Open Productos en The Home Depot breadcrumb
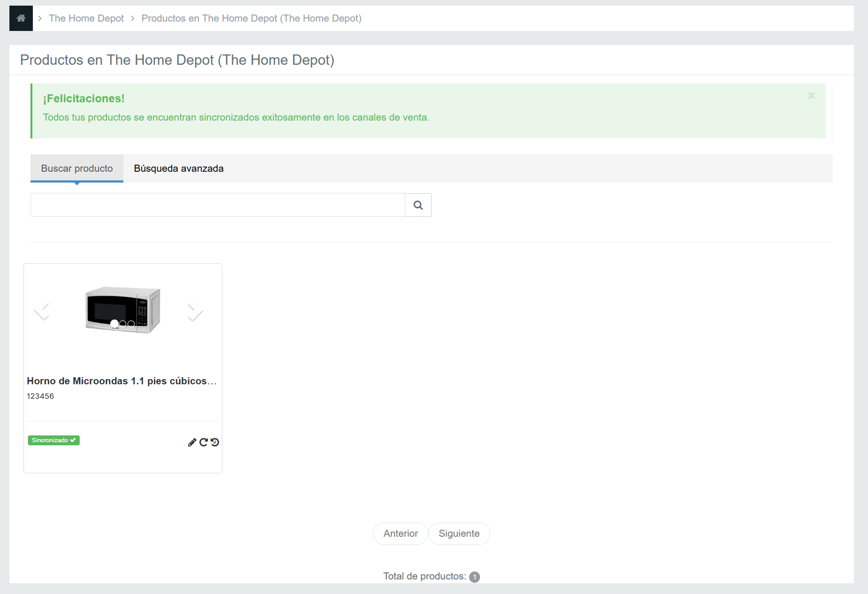The width and height of the screenshot is (868, 594). [251, 18]
